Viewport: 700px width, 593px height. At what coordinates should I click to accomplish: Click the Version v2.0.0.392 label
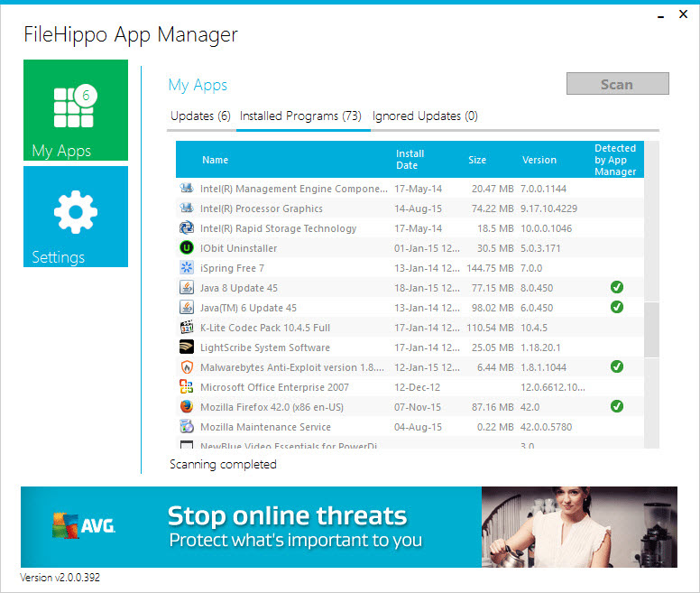click(60, 578)
